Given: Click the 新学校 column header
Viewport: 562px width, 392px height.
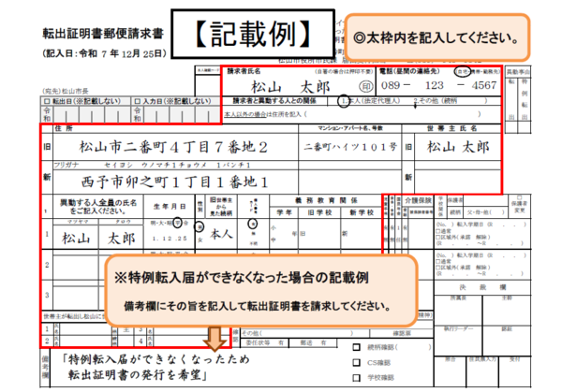Looking at the screenshot, I should 362,212.
